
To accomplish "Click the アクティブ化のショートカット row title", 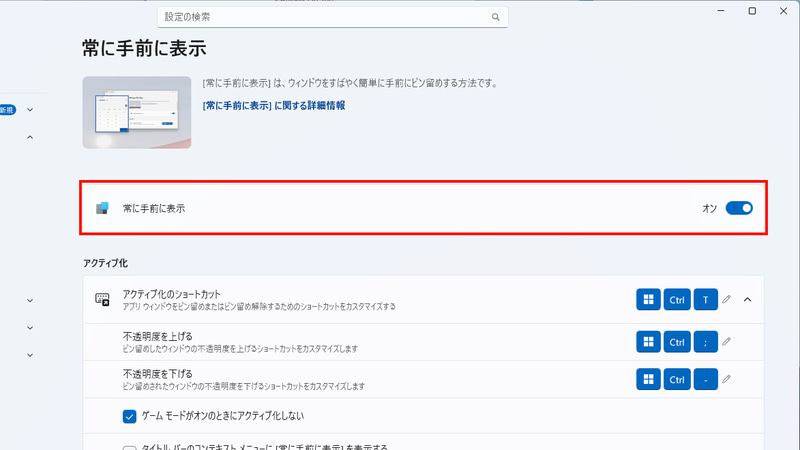I will tap(171, 294).
